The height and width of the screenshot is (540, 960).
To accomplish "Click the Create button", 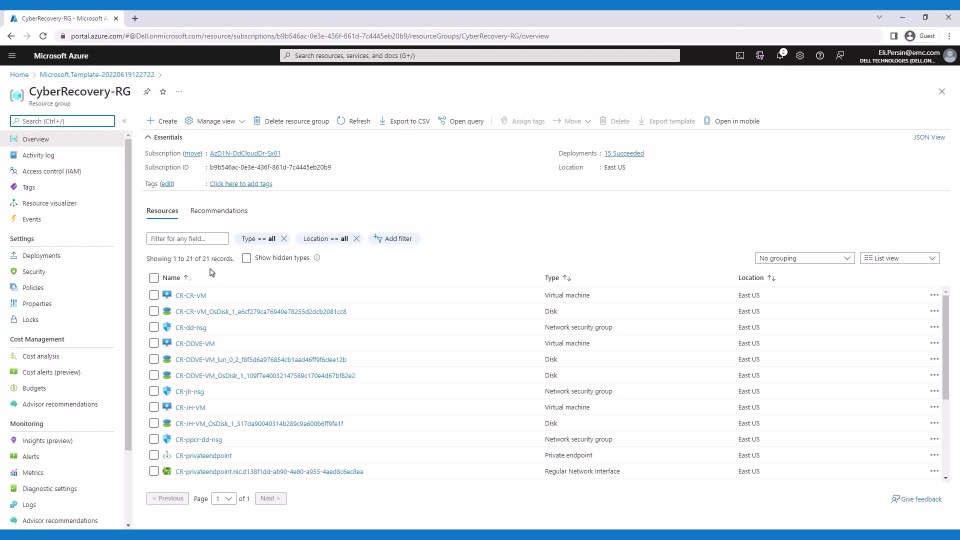I will tap(162, 121).
